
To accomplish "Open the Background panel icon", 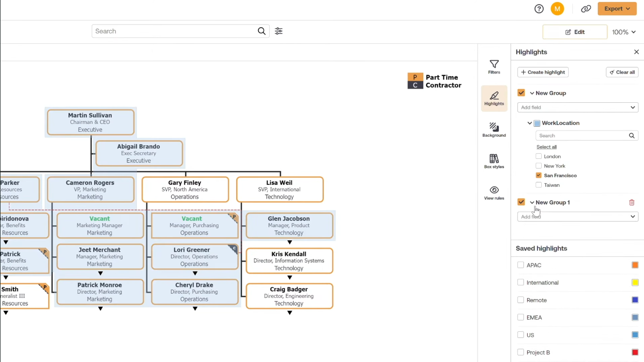I will (494, 130).
